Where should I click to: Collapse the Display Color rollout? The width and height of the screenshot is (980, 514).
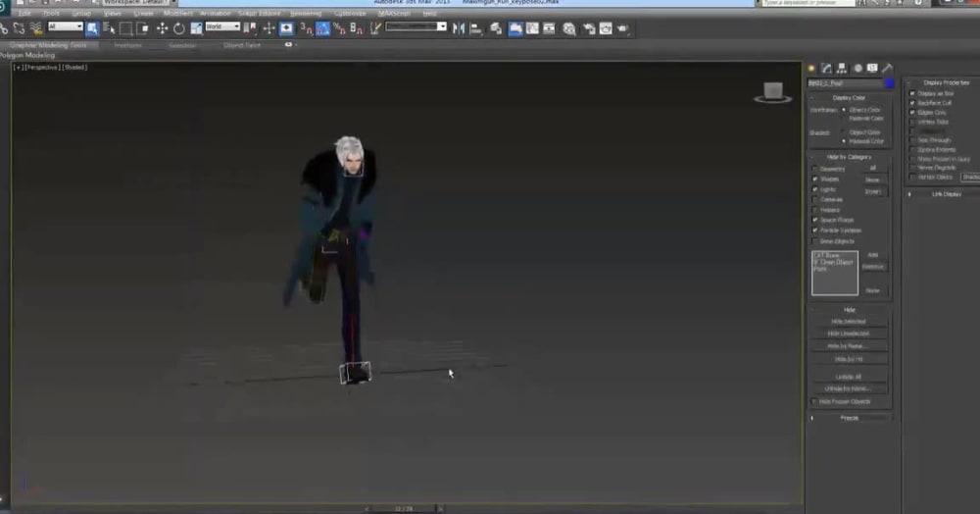850,97
